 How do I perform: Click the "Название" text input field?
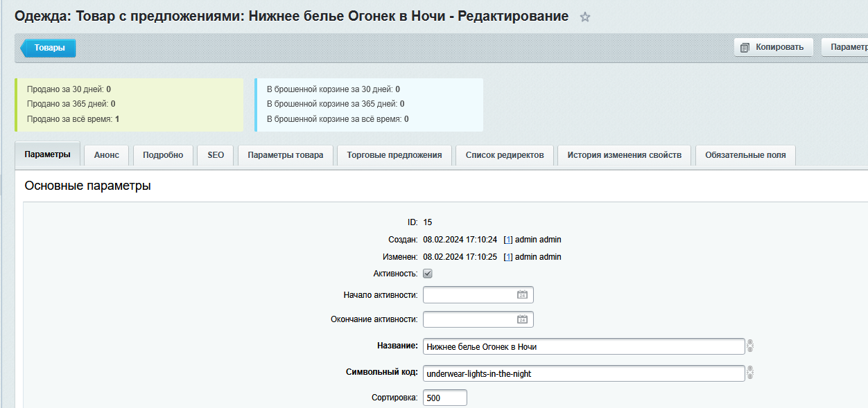(x=582, y=346)
